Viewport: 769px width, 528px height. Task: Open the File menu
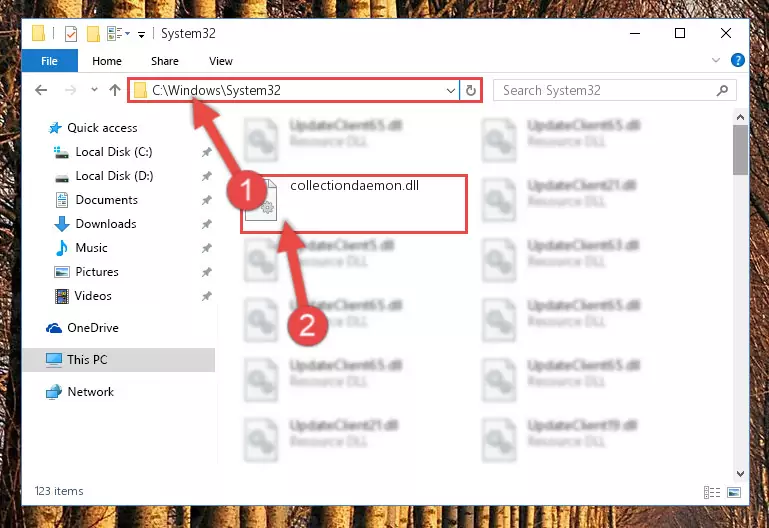click(50, 61)
